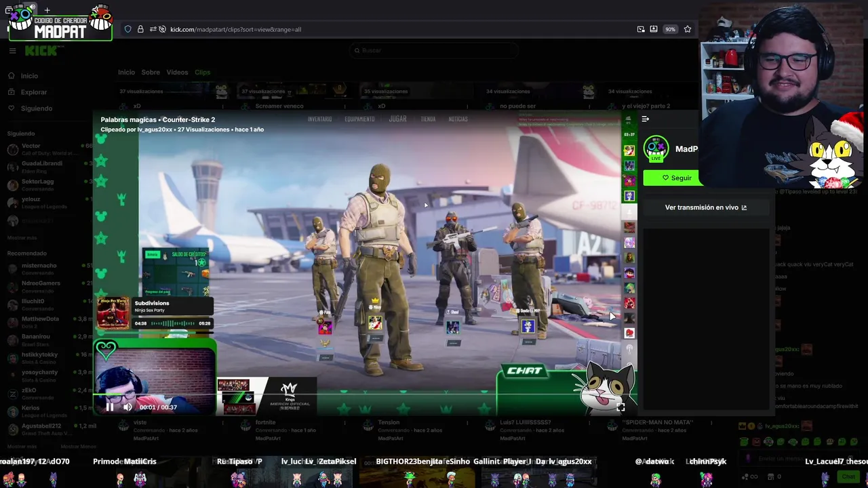
Task: Open followed channel GuadaLibrandi
Action: tap(49, 166)
